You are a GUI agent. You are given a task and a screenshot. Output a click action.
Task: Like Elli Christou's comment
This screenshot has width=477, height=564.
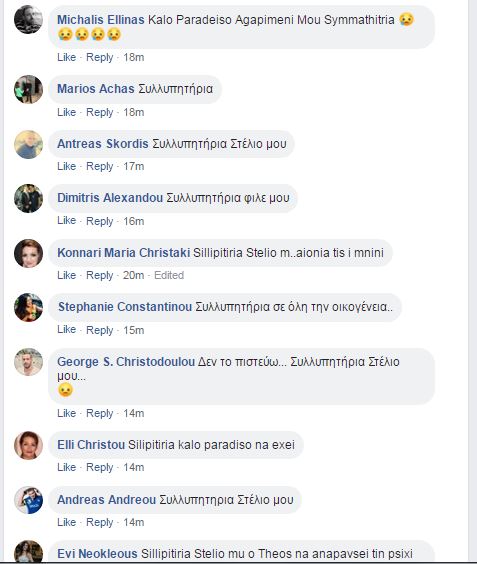[x=67, y=467]
